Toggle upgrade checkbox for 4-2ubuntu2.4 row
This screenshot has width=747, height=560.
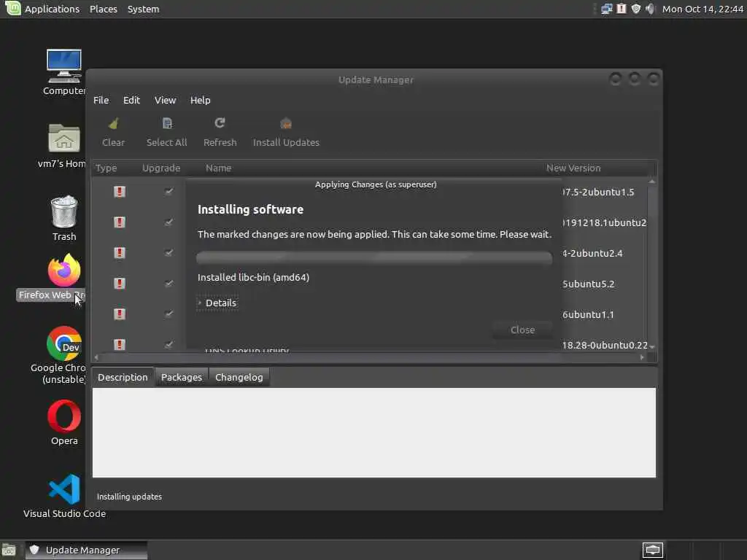(169, 252)
